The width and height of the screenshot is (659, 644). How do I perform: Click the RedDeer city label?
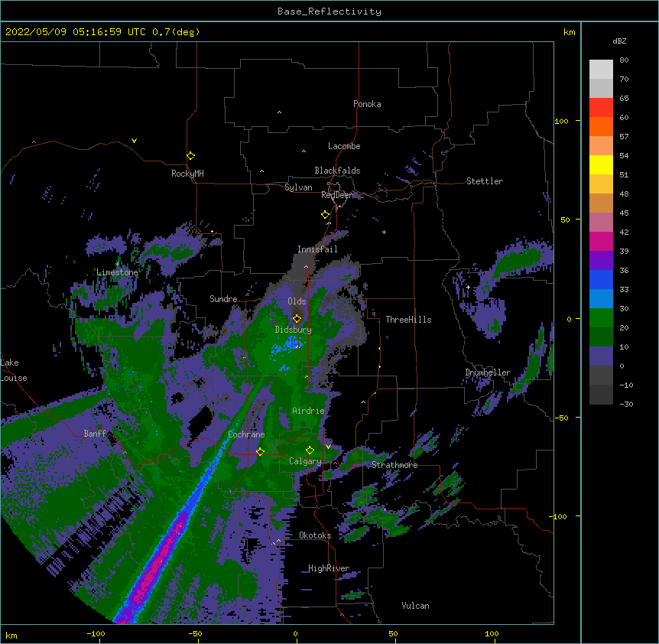tap(337, 195)
